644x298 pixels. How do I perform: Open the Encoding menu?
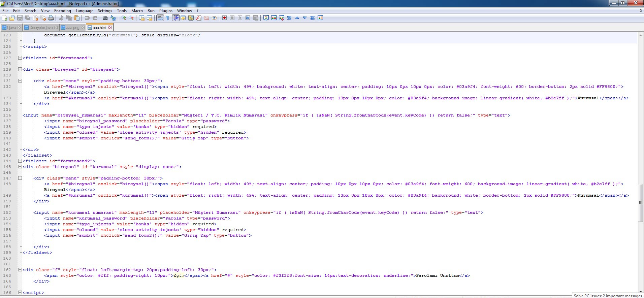[x=63, y=11]
